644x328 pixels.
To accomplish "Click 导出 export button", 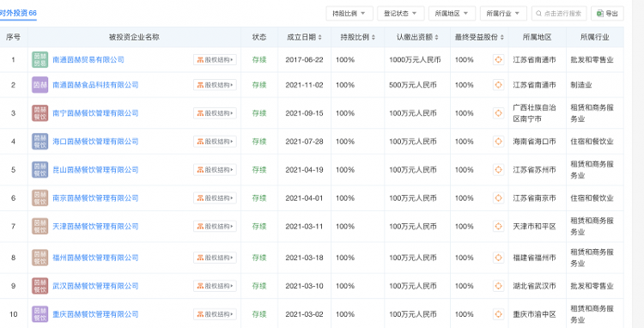I will (x=607, y=14).
